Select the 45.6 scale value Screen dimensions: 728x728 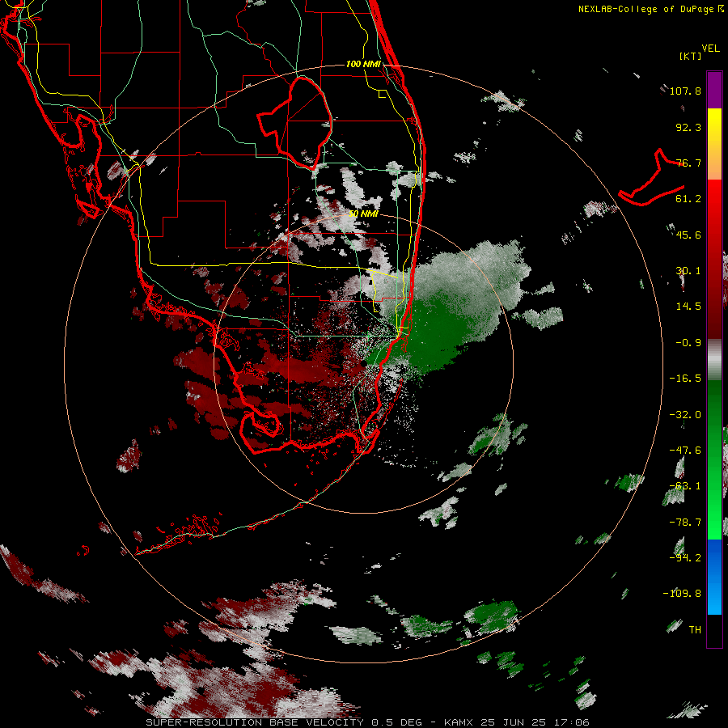tap(688, 235)
